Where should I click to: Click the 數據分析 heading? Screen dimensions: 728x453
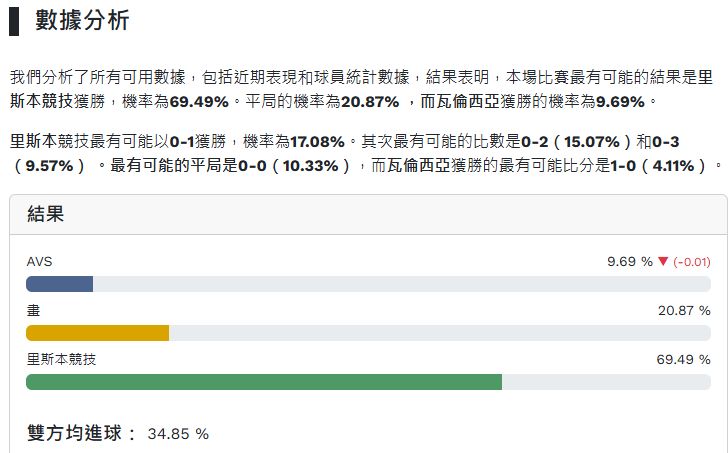(82, 21)
